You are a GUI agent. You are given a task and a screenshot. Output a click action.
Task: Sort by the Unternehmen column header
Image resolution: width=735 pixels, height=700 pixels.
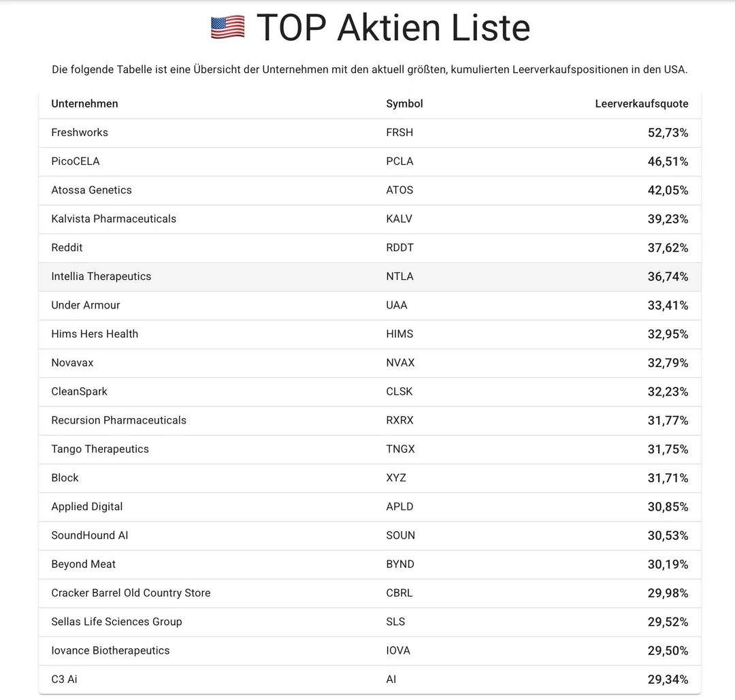tap(84, 104)
